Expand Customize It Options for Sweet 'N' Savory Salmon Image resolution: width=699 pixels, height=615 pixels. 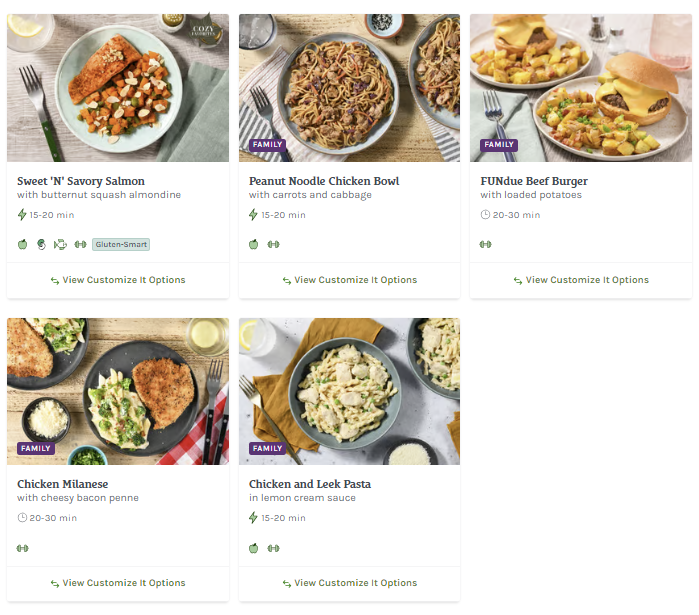click(x=118, y=280)
